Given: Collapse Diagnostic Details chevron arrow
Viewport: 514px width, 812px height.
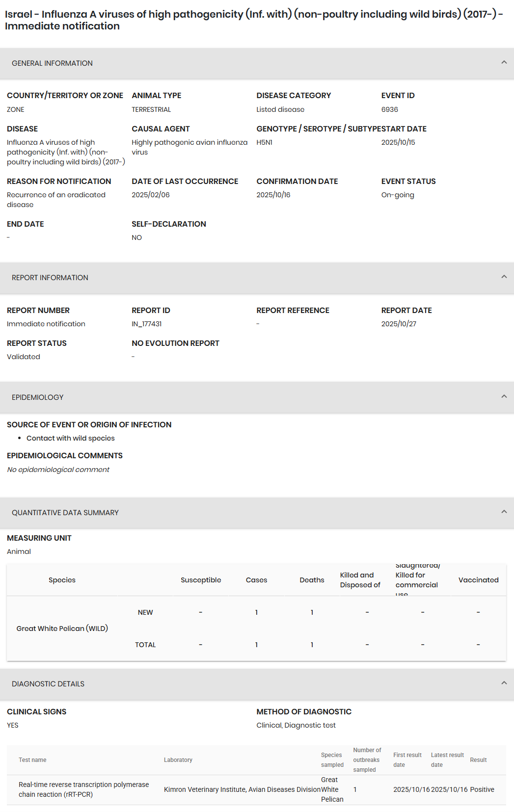Looking at the screenshot, I should coord(504,683).
